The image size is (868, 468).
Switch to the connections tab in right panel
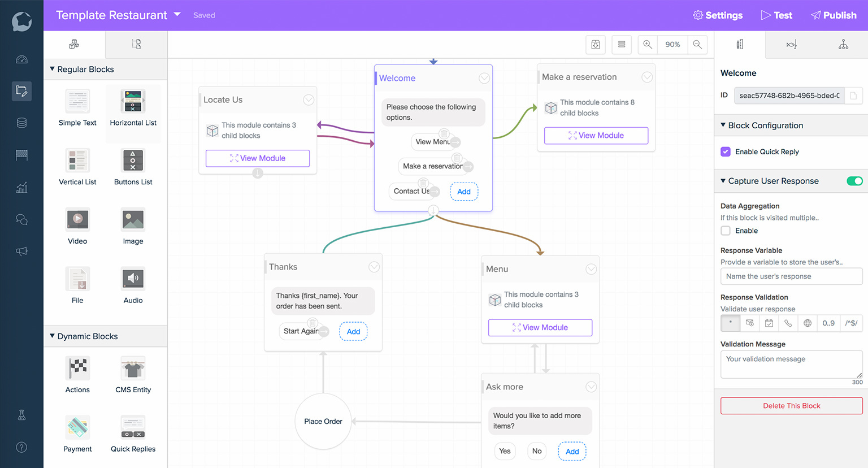tap(791, 44)
